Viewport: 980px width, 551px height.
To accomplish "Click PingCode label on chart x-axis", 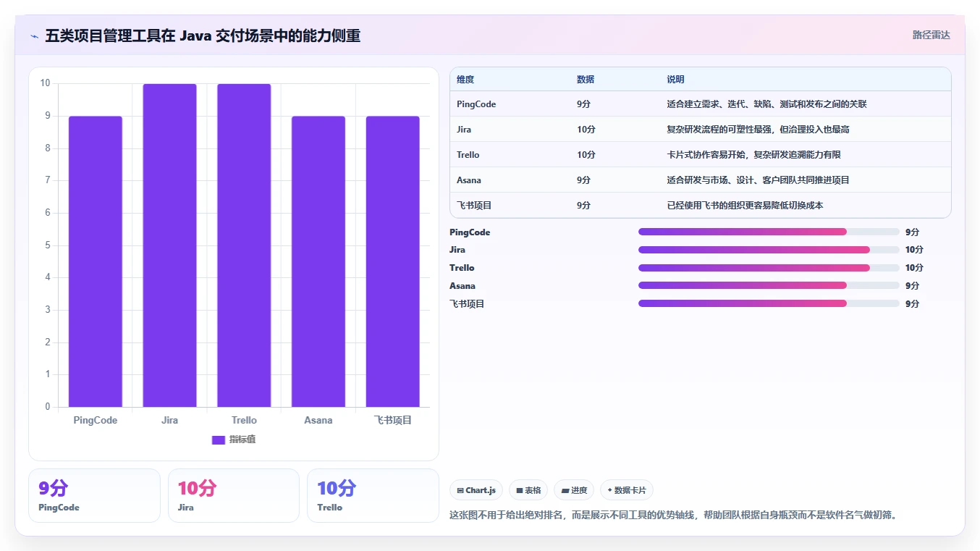I will point(96,420).
